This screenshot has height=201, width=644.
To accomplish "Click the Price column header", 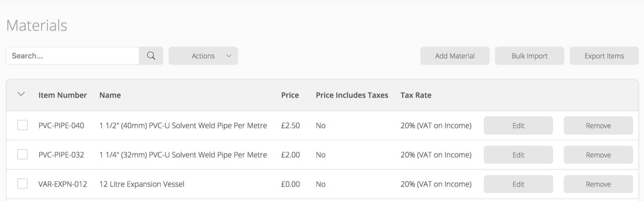I will click(x=290, y=95).
